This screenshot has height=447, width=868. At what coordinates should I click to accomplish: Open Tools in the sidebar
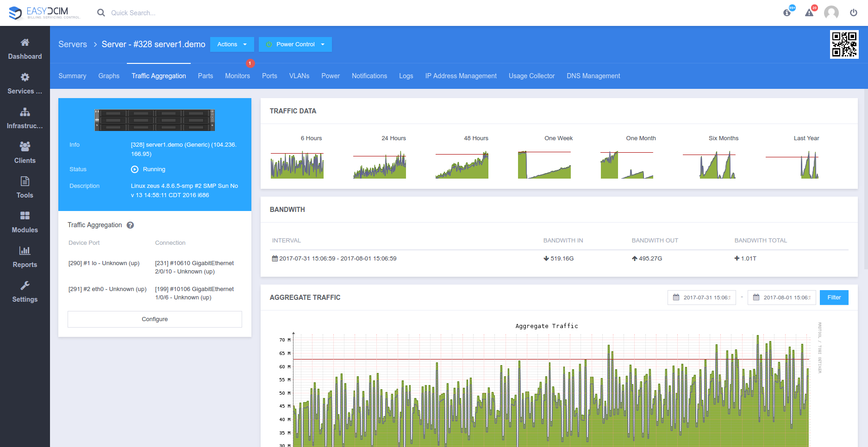pyautogui.click(x=25, y=188)
